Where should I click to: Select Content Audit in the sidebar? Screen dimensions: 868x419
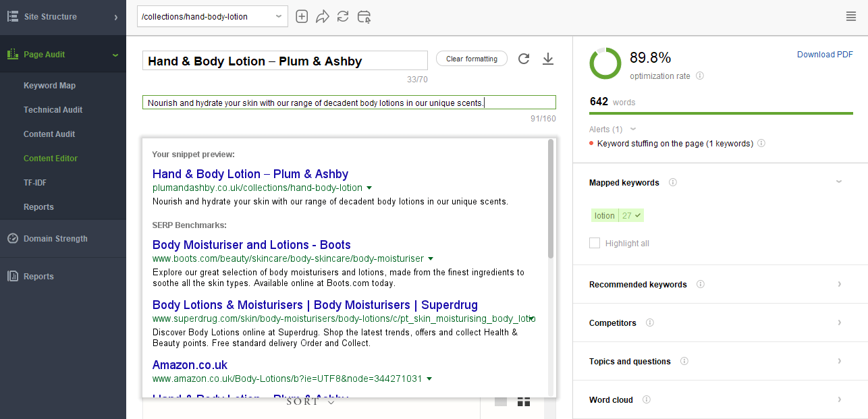(x=49, y=134)
